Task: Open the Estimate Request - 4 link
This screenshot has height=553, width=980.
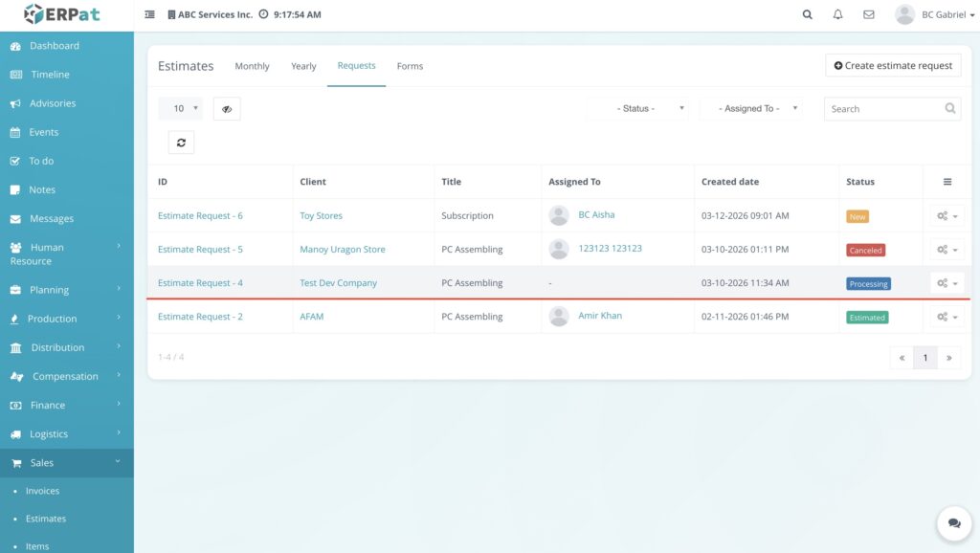Action: [x=200, y=283]
